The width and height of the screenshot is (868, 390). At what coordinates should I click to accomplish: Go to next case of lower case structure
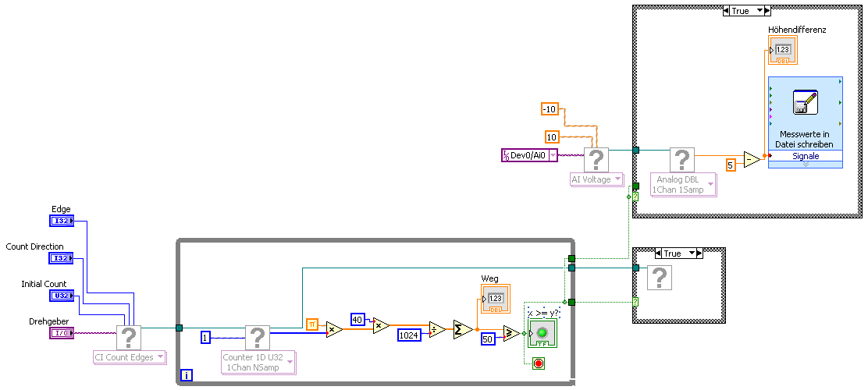click(699, 253)
